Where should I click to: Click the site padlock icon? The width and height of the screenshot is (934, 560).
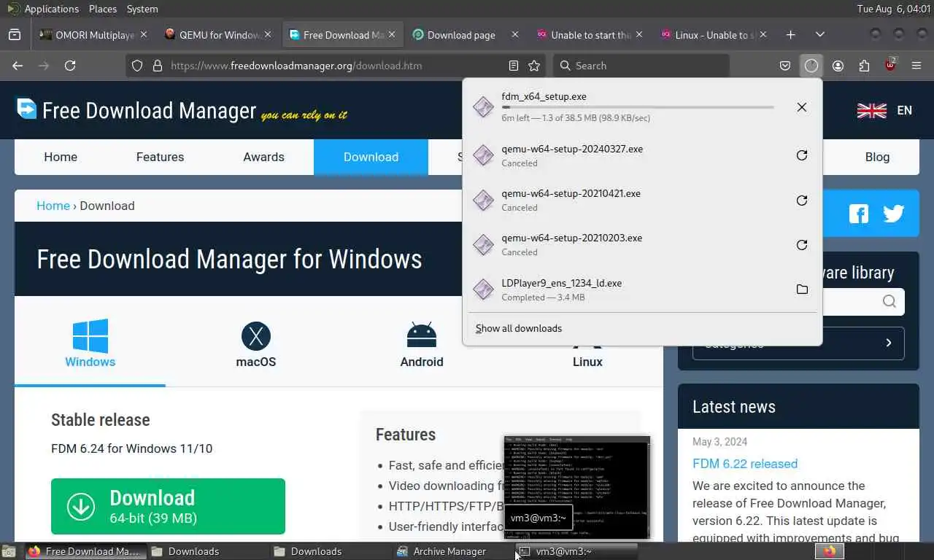(x=157, y=66)
